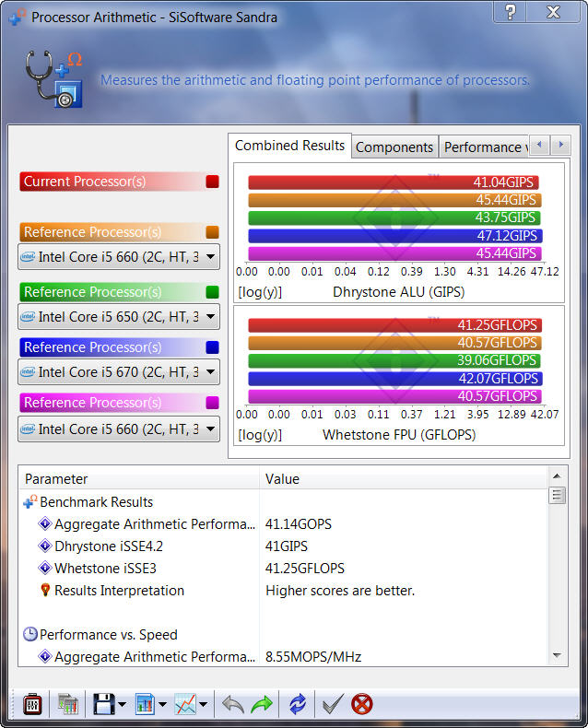This screenshot has height=728, width=588.
Task: Click the checkmark OK icon
Action: coord(333,704)
